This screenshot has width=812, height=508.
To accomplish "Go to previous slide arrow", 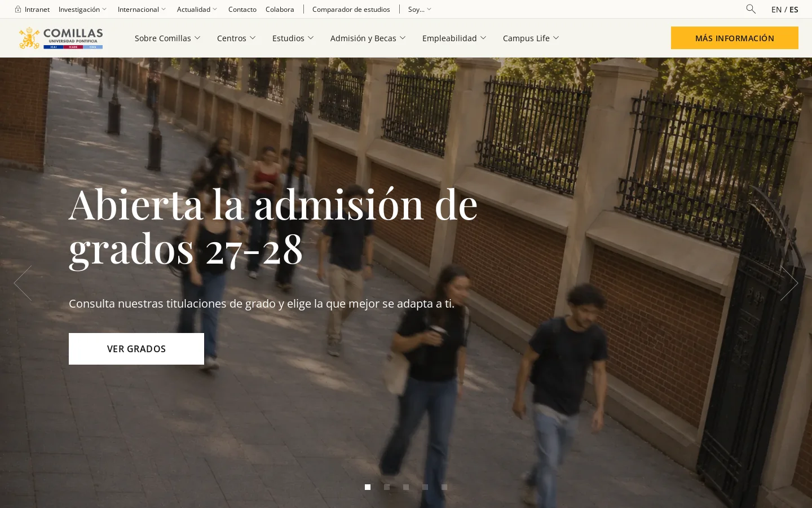I will point(23,283).
